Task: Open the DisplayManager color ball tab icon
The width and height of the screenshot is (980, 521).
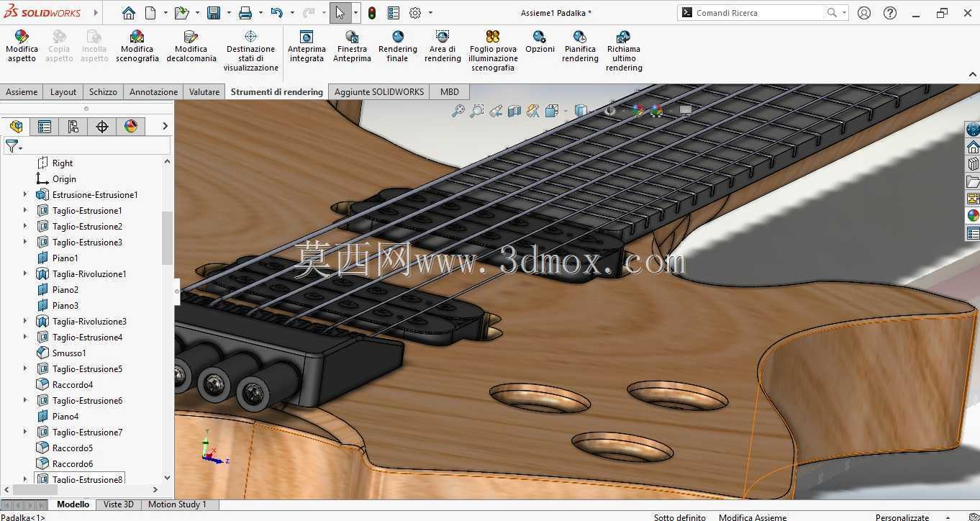Action: point(131,127)
